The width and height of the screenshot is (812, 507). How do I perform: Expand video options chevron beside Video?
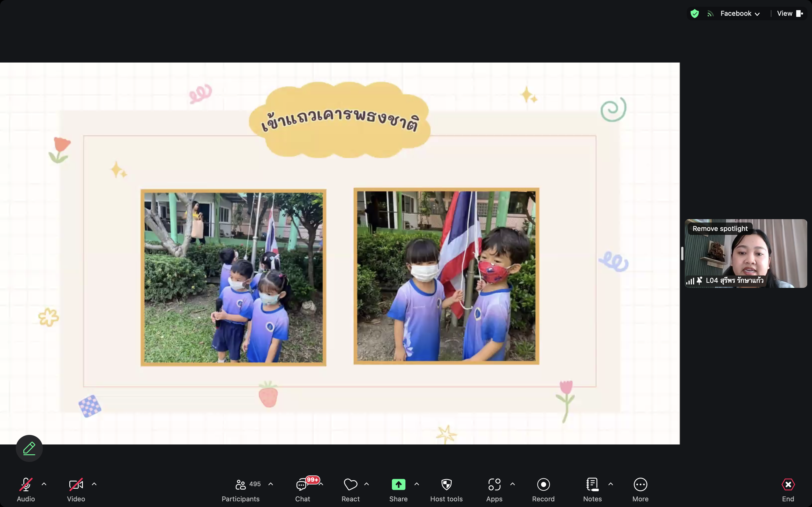click(94, 484)
